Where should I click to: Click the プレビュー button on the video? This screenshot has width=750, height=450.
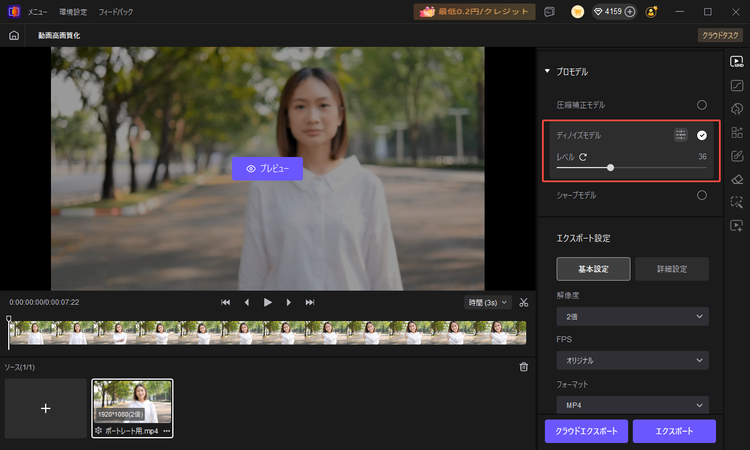tap(267, 169)
